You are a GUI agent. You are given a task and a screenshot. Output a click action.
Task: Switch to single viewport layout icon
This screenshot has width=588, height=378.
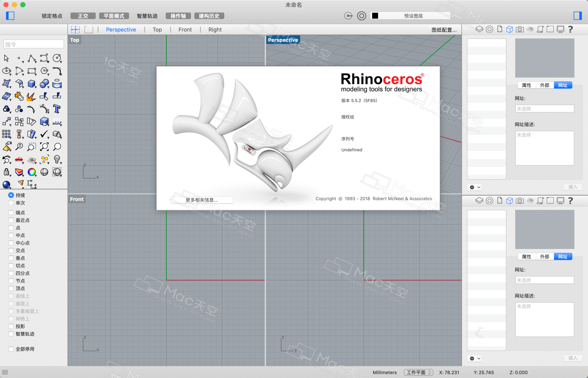pyautogui.click(x=89, y=29)
